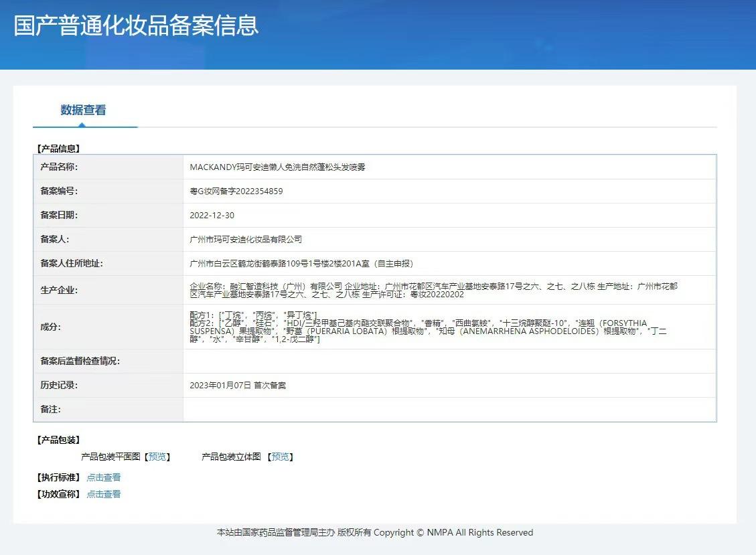This screenshot has width=756, height=555.
Task: Click the 备案人: row label
Action: tap(55, 239)
